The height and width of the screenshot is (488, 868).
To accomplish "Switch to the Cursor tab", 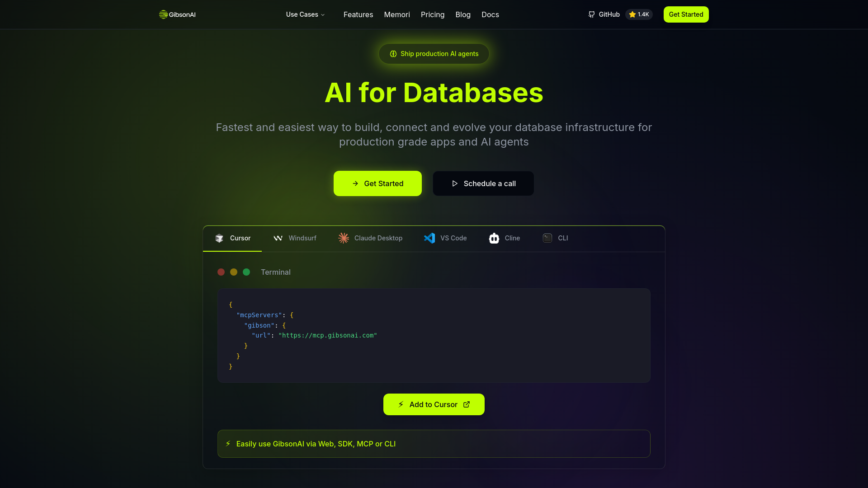I will pyautogui.click(x=232, y=238).
